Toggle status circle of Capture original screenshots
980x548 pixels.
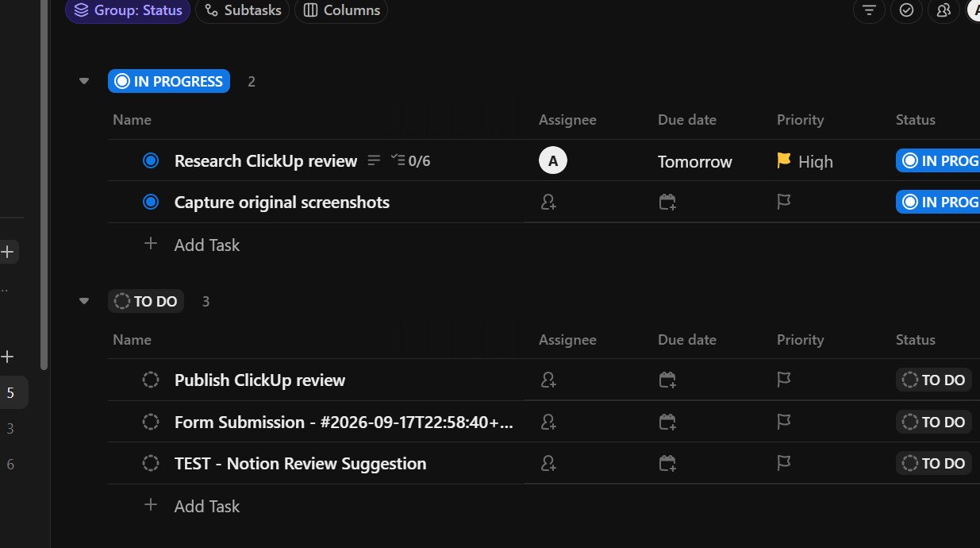point(151,202)
